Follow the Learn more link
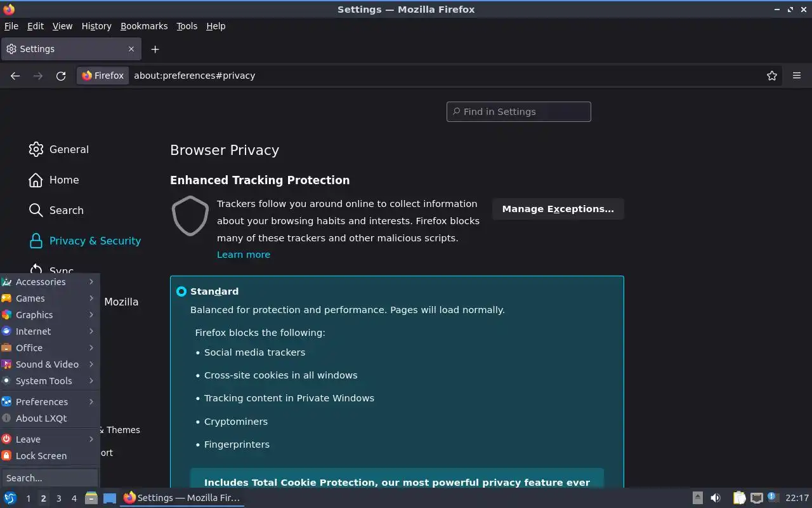812x508 pixels. (x=244, y=255)
